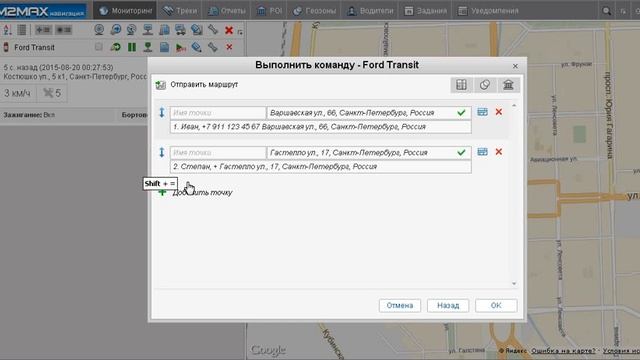Click the name field of the Гастелло point
This screenshot has height=360, width=640.
point(218,153)
